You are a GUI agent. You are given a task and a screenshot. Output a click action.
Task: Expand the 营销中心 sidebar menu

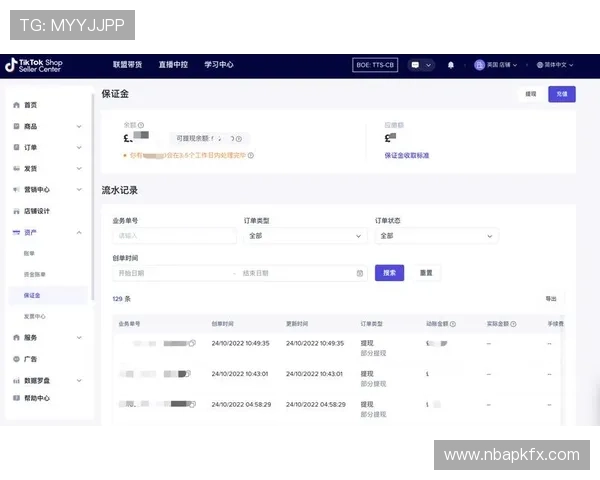tap(79, 189)
